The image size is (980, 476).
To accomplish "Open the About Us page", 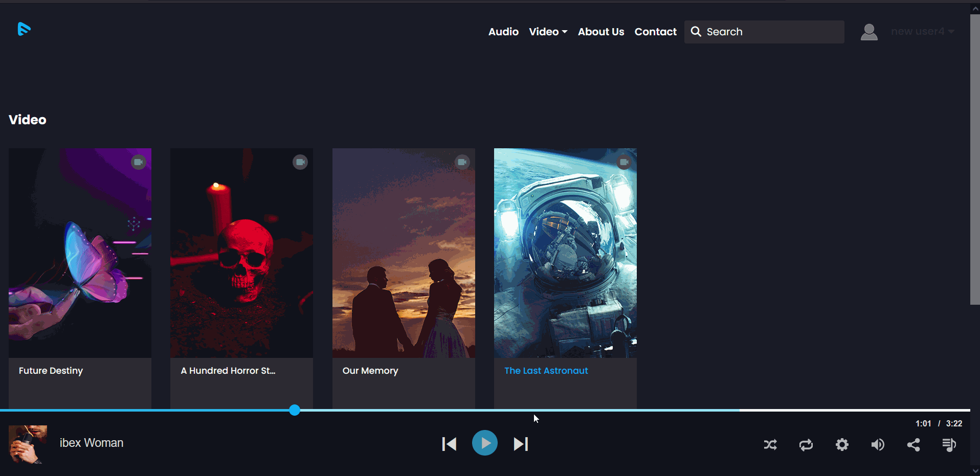I will [x=601, y=32].
